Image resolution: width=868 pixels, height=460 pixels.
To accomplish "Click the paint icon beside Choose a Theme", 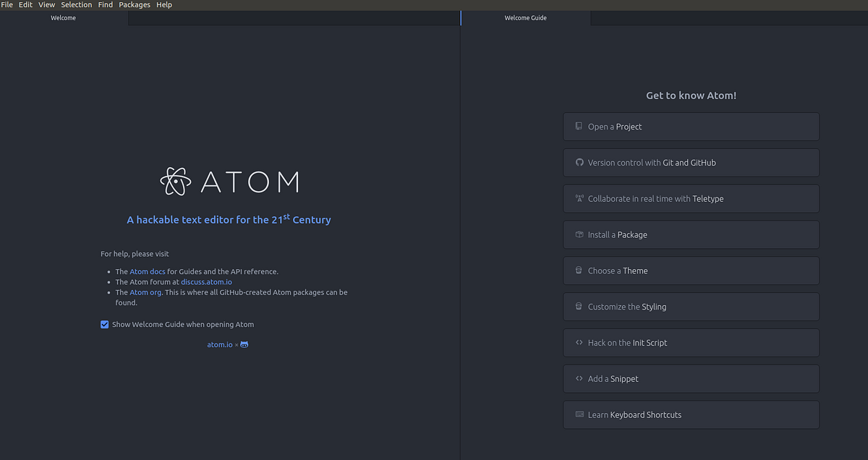I will click(x=579, y=270).
